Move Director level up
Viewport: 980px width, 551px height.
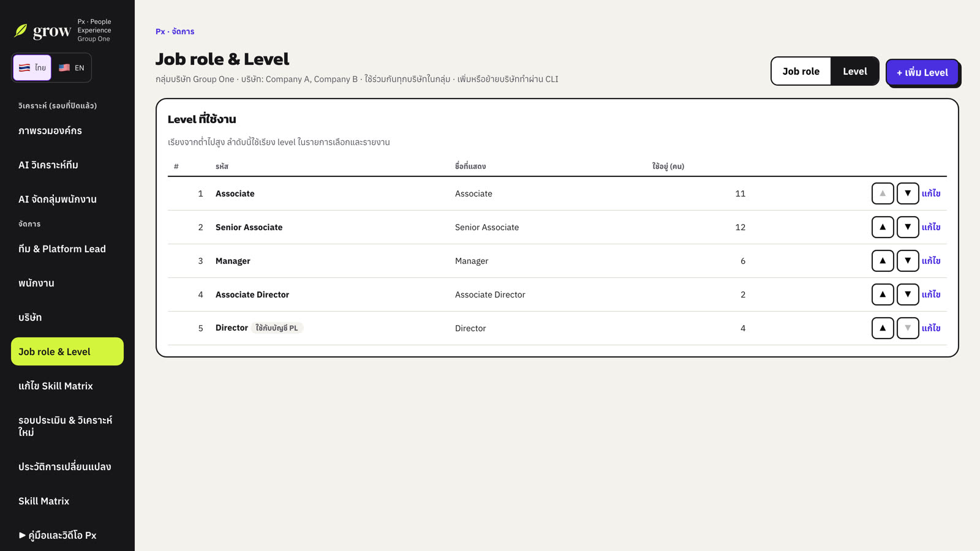click(x=883, y=328)
